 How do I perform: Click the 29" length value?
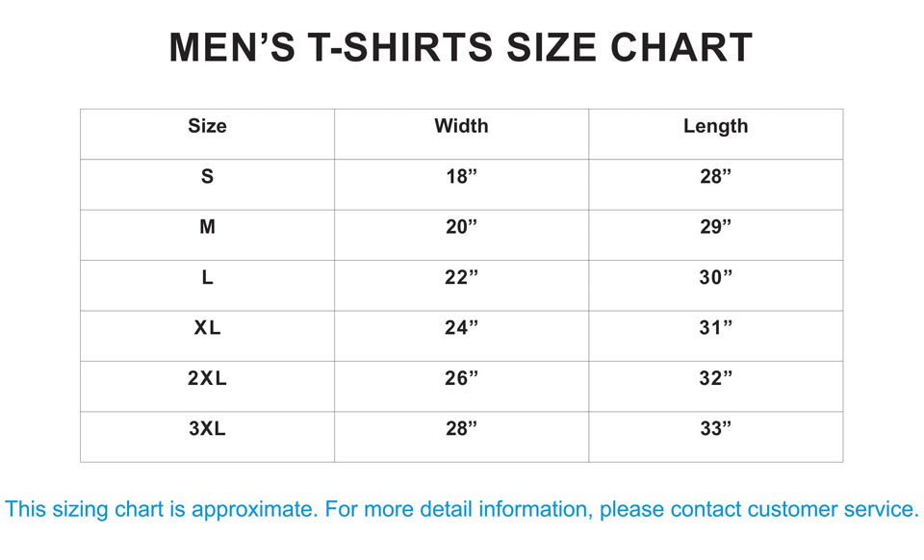pos(715,227)
